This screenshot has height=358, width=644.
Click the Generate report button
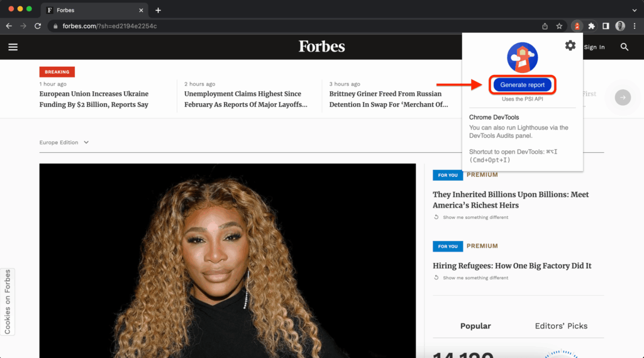coord(522,85)
